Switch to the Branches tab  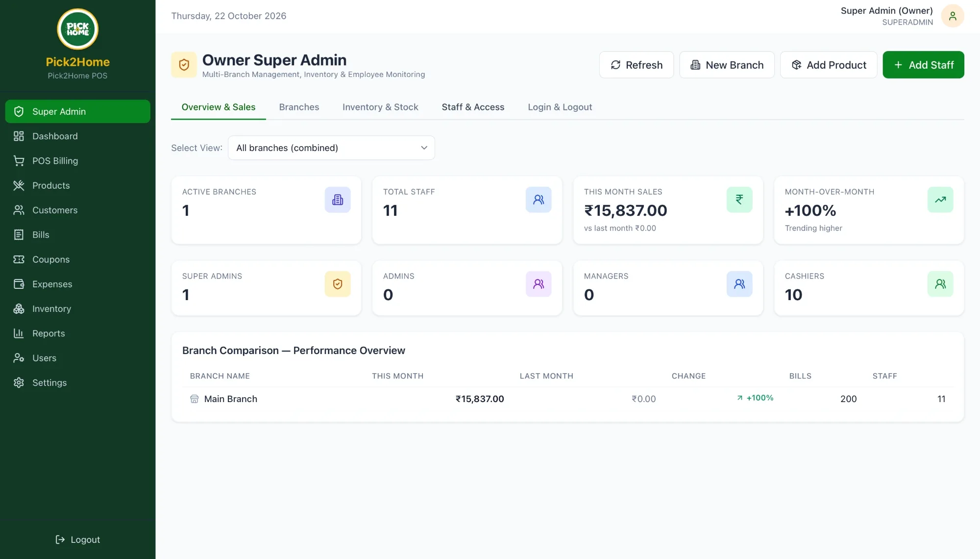(x=299, y=107)
